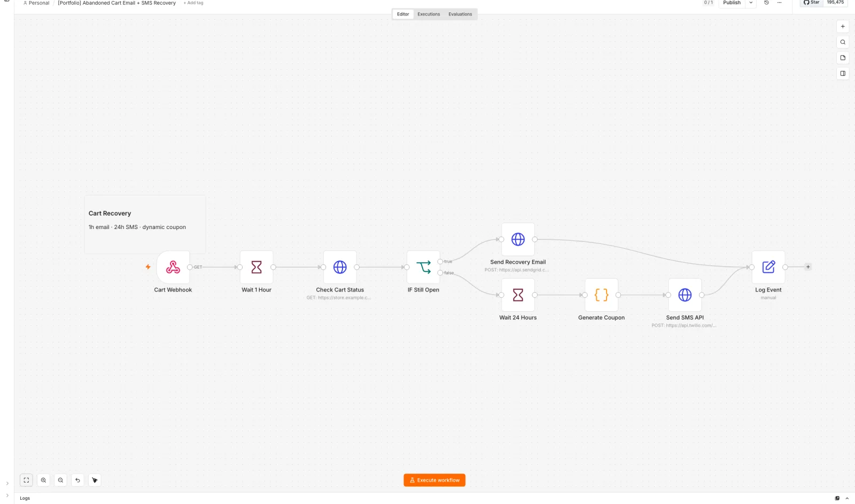
Task: Click Add tag link
Action: point(193,3)
